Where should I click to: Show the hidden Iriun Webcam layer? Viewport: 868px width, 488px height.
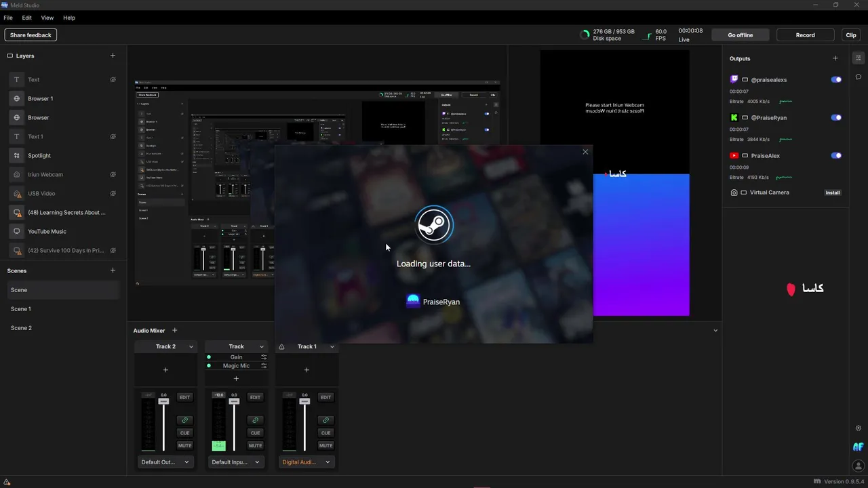[113, 174]
